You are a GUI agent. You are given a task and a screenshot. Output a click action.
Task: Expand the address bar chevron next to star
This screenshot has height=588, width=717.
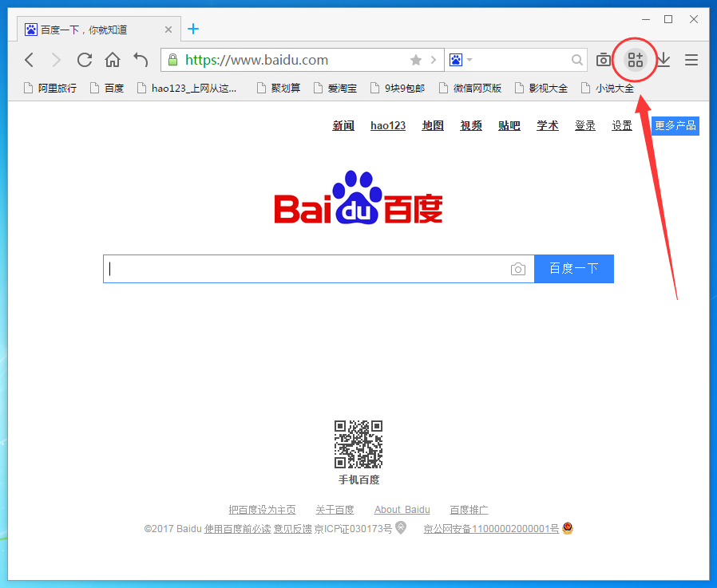[x=434, y=60]
